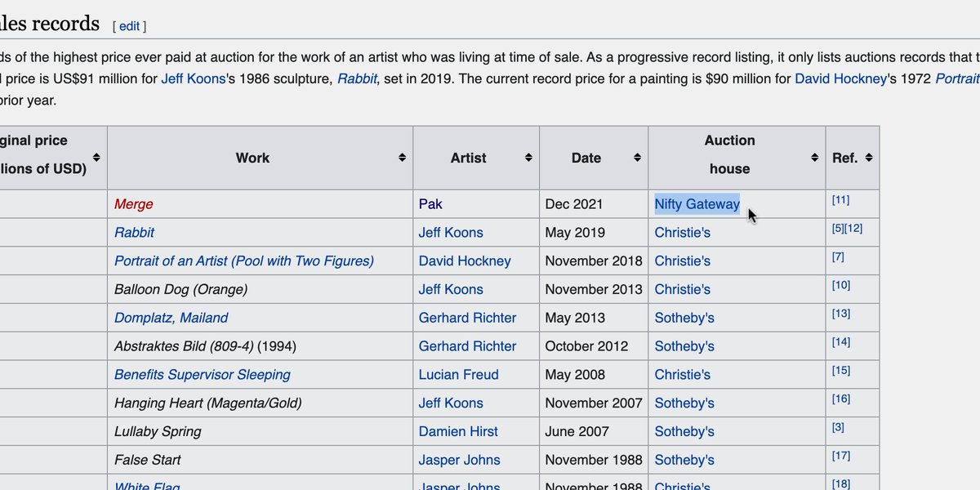Open Damien Hirst artist link
This screenshot has width=980, height=490.
click(458, 432)
